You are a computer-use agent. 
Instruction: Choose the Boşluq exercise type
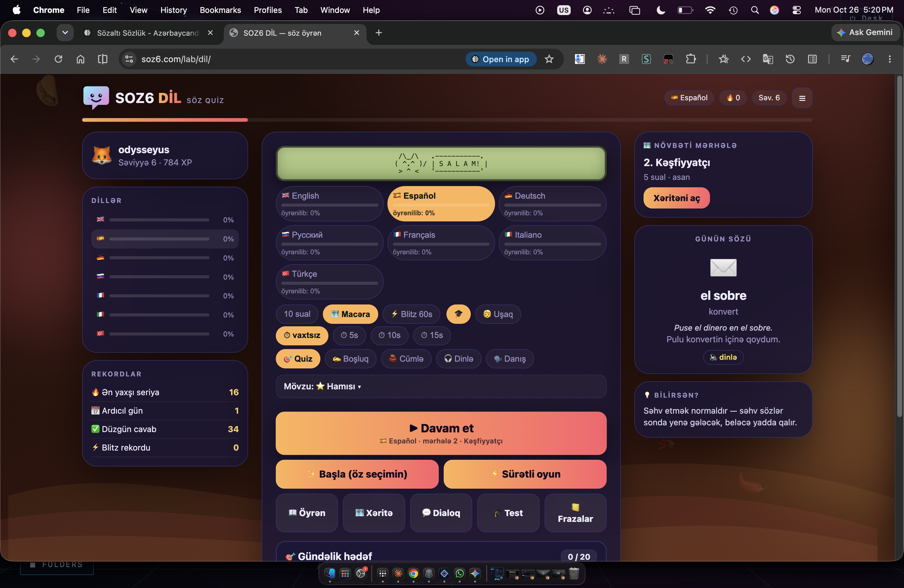click(350, 359)
